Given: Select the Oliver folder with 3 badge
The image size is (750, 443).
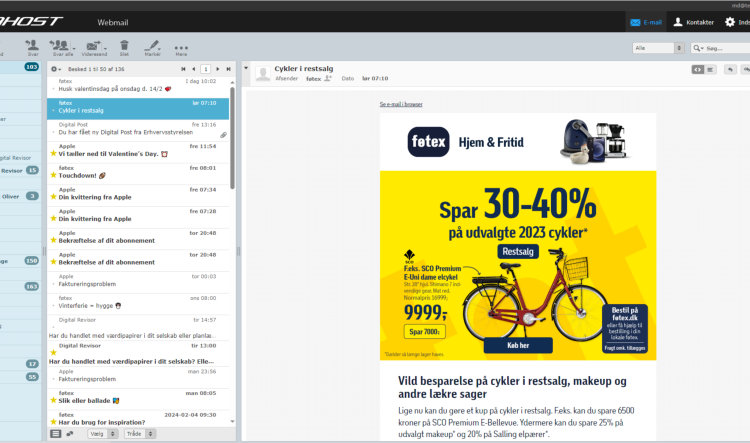Looking at the screenshot, I should click(20, 196).
